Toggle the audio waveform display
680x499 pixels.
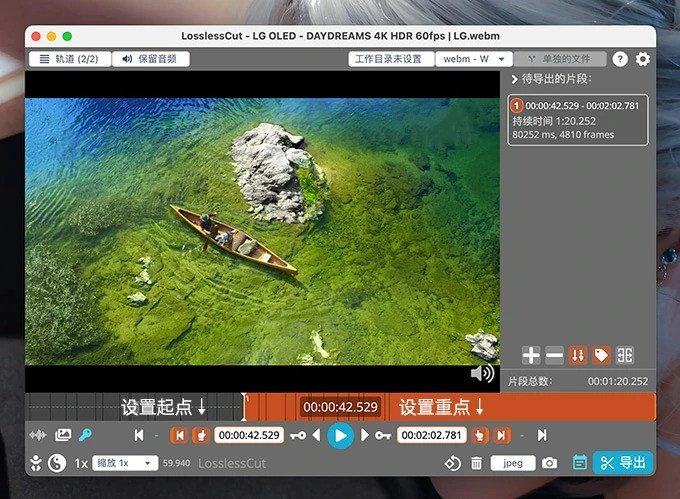point(38,435)
